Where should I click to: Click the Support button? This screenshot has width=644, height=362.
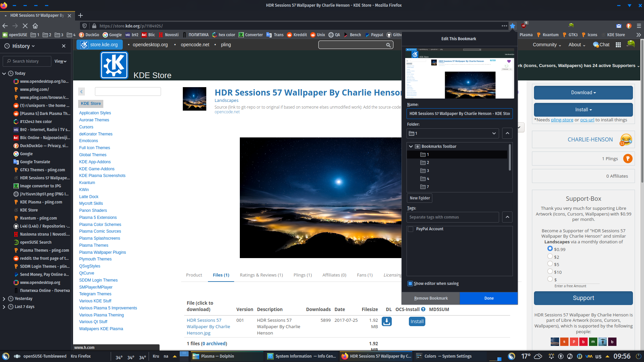click(583, 298)
